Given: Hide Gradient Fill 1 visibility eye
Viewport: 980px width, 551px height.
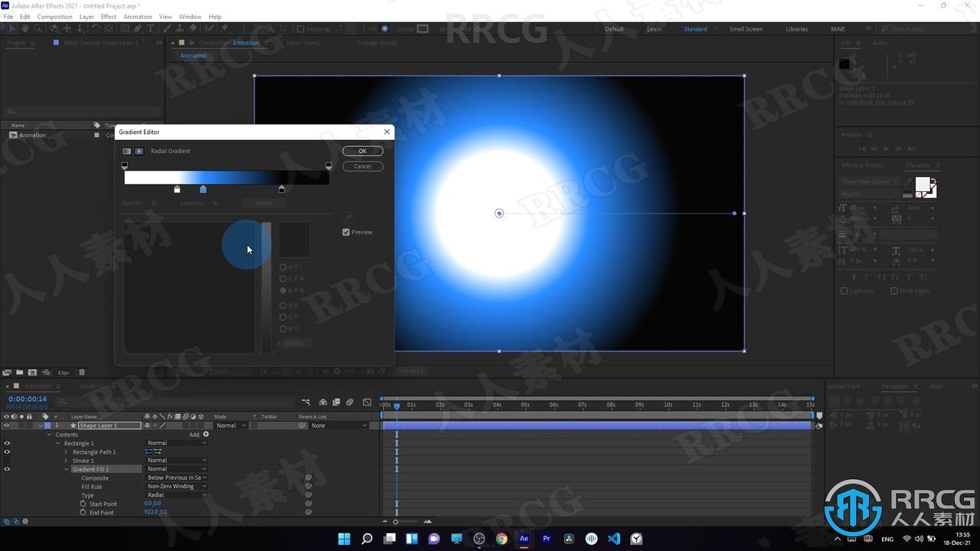Looking at the screenshot, I should click(x=7, y=469).
